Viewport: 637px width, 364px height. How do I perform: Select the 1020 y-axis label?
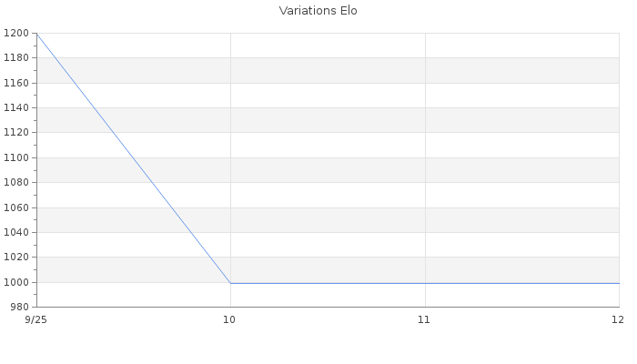(16, 258)
